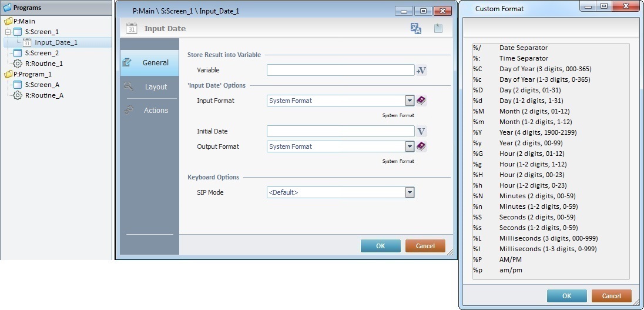The image size is (644, 310).
Task: Click the notes clipboard icon in the header
Action: 438,29
